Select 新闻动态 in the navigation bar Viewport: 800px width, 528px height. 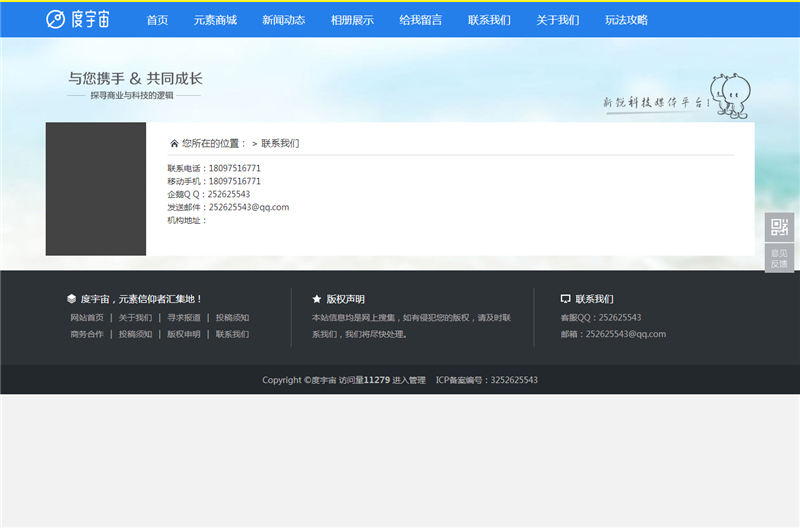(283, 20)
